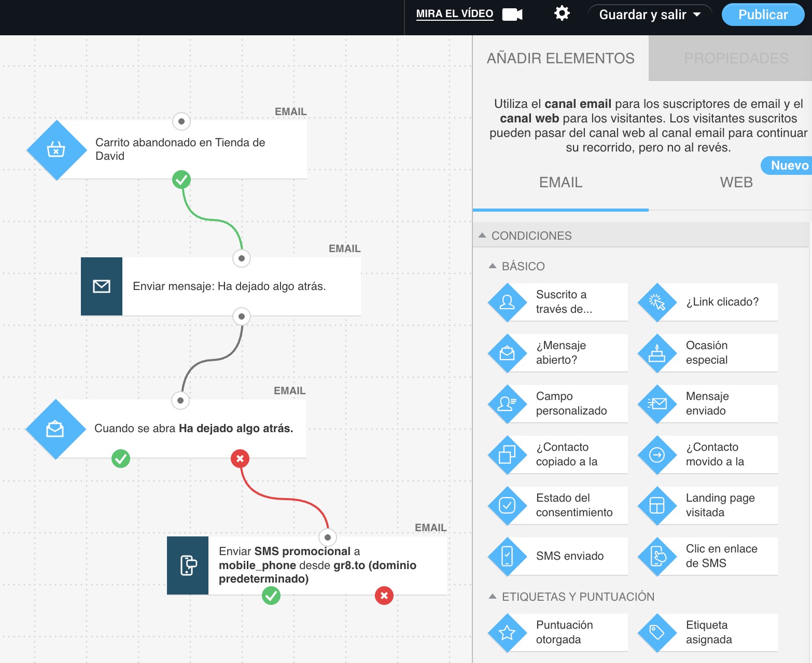Select the 'Etiqueta asignada' tag icon
812x663 pixels.
click(656, 632)
